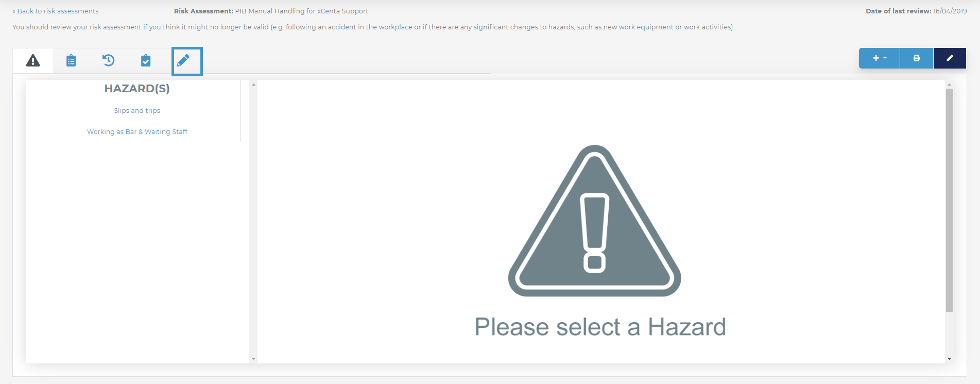Viewport: 980px width, 384px height.
Task: Select the clipboard checkmark tab
Action: 146,61
